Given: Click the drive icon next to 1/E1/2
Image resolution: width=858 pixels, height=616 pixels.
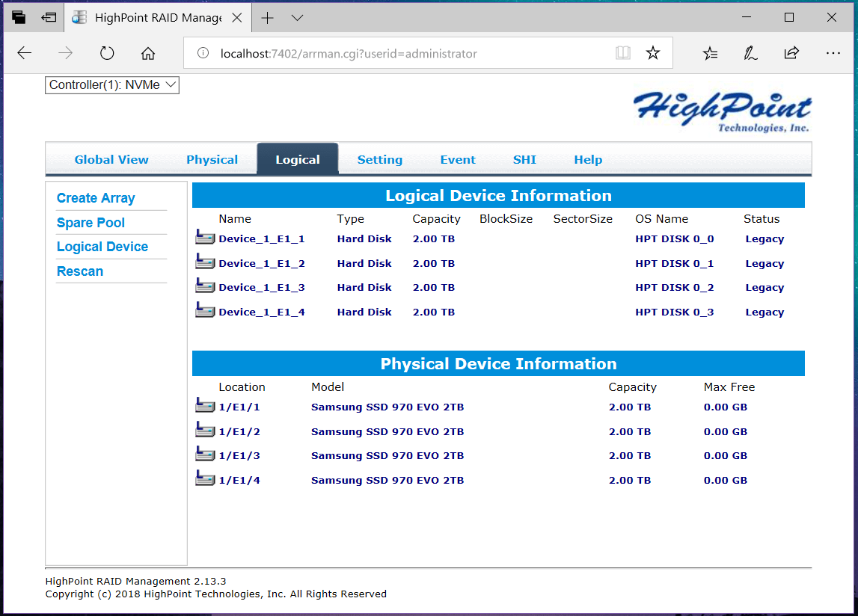Looking at the screenshot, I should pyautogui.click(x=204, y=430).
